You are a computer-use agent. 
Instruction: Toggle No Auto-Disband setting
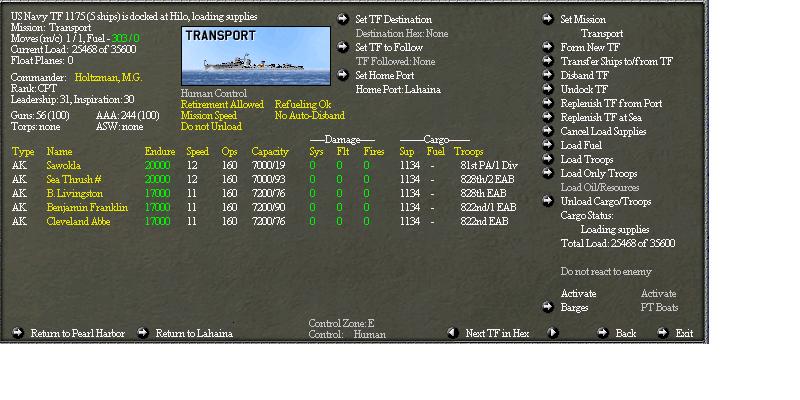point(309,116)
